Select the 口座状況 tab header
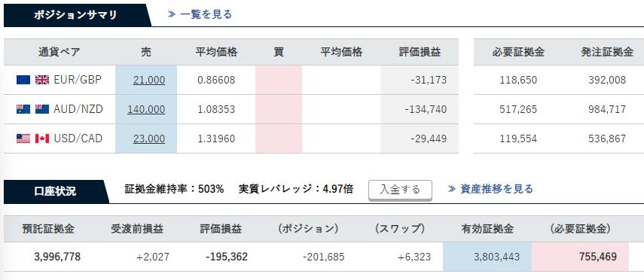The height and width of the screenshot is (280, 644). click(x=56, y=192)
